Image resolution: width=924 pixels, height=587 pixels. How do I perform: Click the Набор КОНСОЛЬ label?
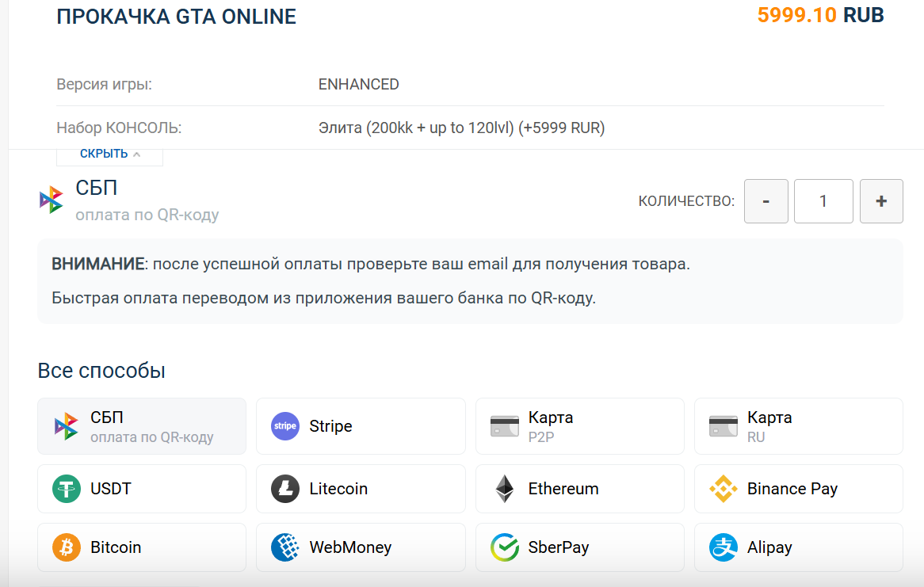click(x=119, y=128)
